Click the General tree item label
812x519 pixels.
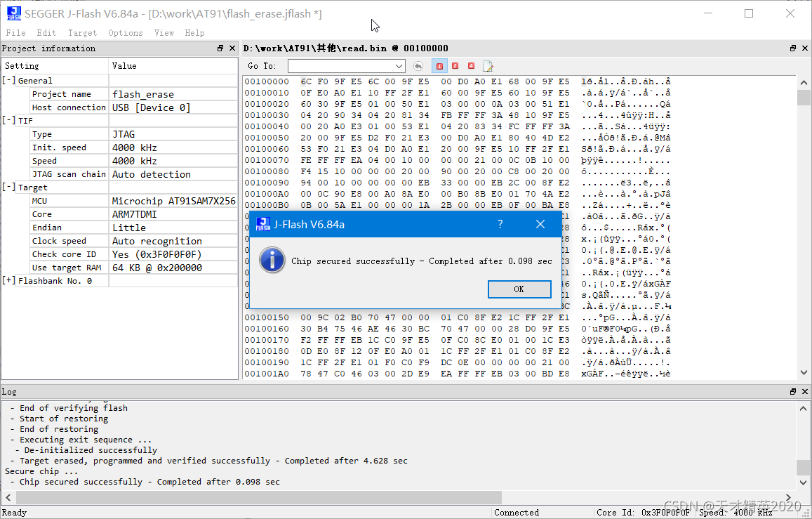(35, 80)
